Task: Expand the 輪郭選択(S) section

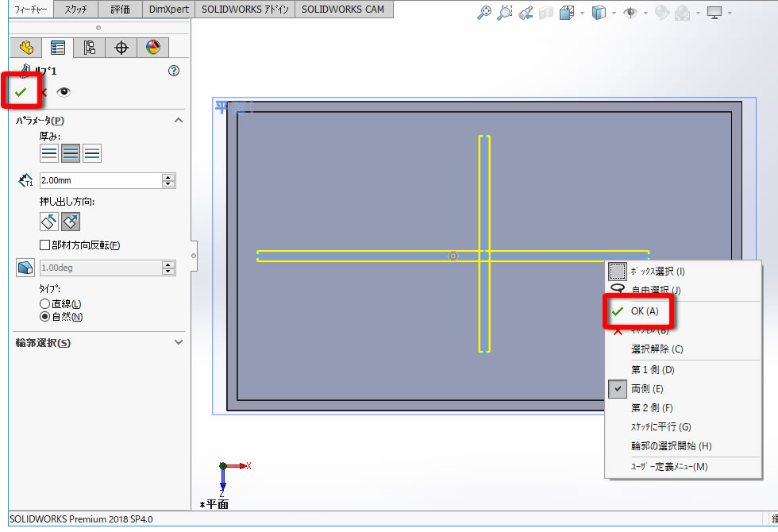Action: click(x=179, y=342)
